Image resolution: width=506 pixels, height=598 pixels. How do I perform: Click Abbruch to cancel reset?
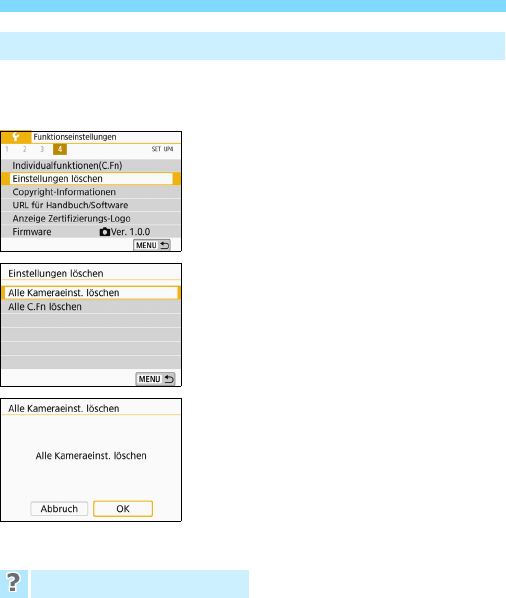59,509
